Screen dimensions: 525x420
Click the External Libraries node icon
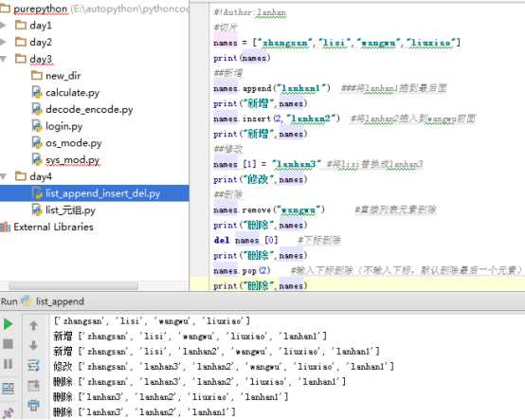pyautogui.click(x=5, y=228)
